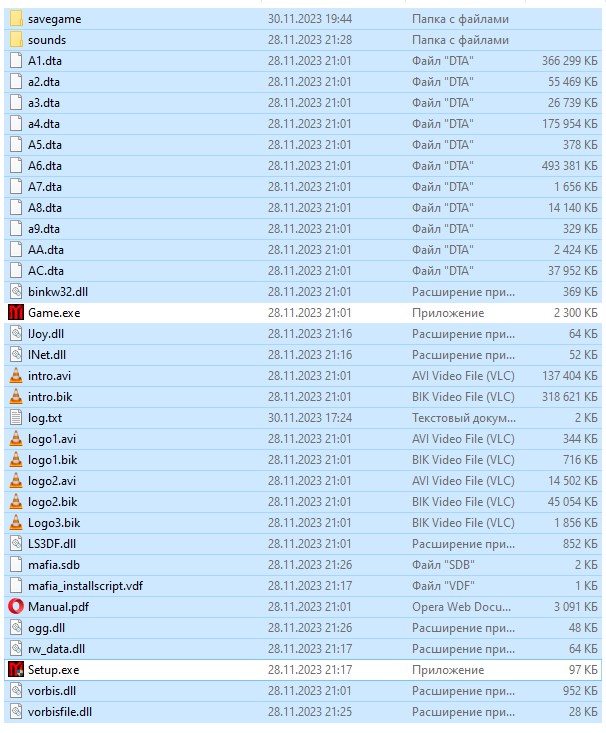This screenshot has width=606, height=733.
Task: Click the Текстовый докум... type cell
Action: click(463, 418)
